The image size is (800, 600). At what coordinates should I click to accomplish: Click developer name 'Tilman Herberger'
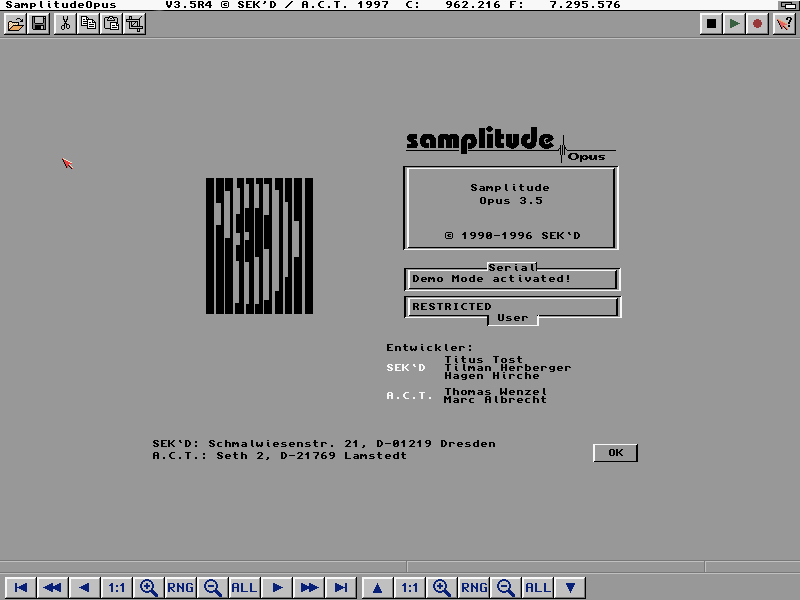point(507,367)
